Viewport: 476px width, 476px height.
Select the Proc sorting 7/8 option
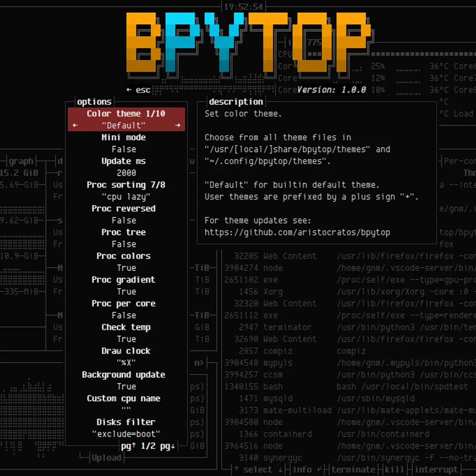tap(126, 185)
